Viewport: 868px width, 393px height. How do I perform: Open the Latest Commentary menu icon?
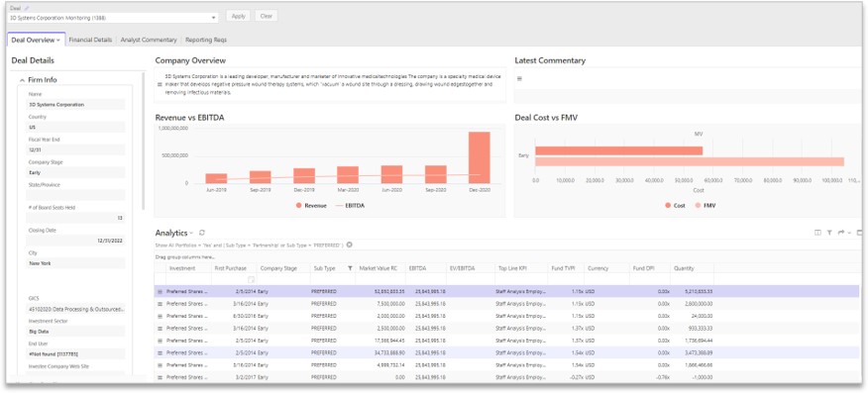click(x=519, y=79)
